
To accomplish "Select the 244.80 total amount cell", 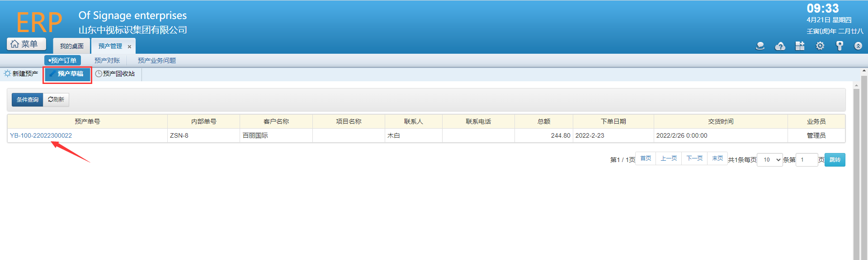I will (x=544, y=135).
